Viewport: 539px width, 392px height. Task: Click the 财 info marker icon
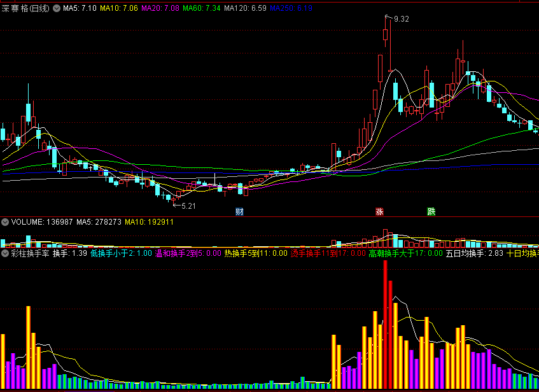pos(240,211)
